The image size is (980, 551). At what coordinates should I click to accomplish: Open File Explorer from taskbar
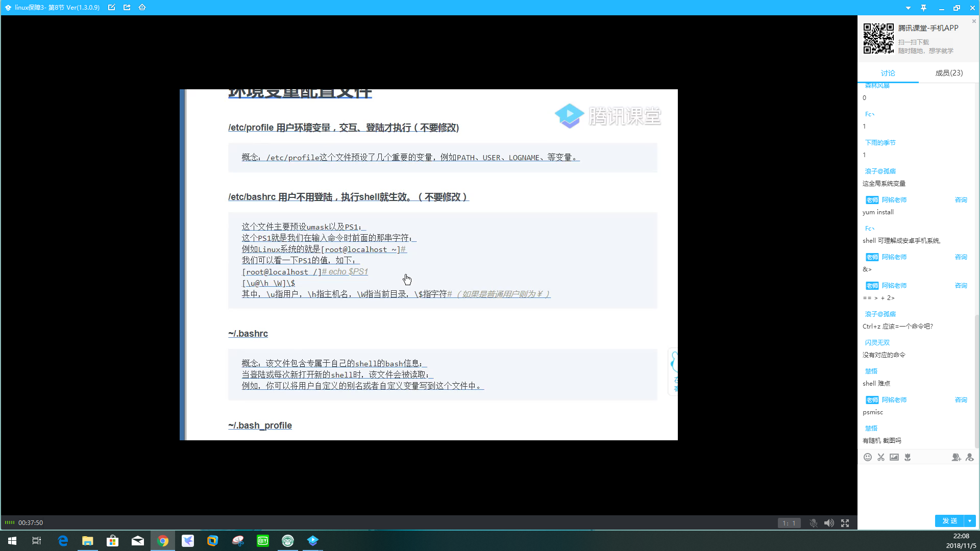click(88, 541)
